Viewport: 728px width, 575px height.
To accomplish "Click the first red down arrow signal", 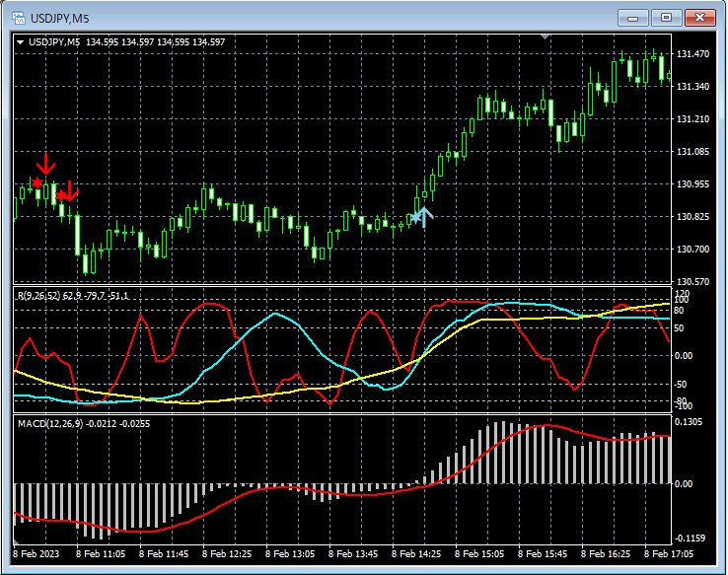I will click(46, 165).
